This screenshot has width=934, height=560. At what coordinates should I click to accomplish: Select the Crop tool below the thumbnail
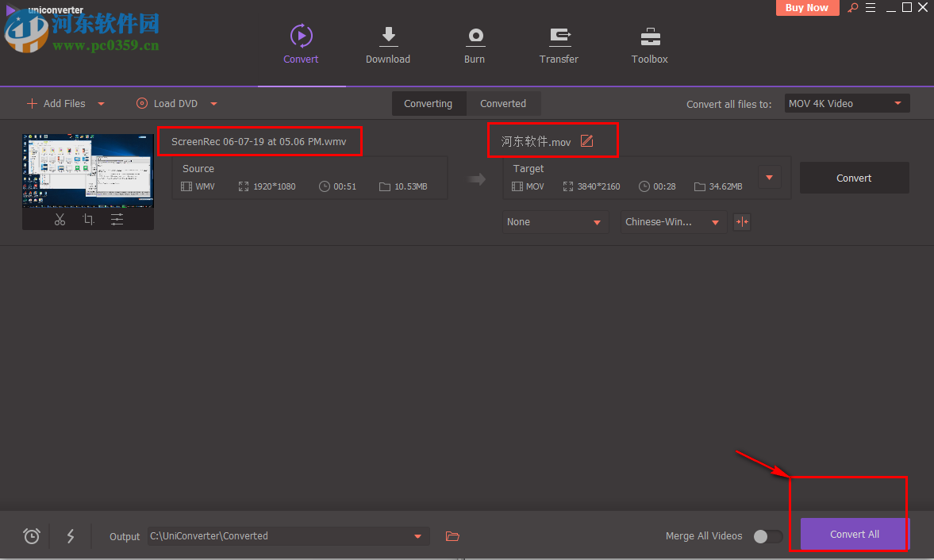(x=88, y=219)
